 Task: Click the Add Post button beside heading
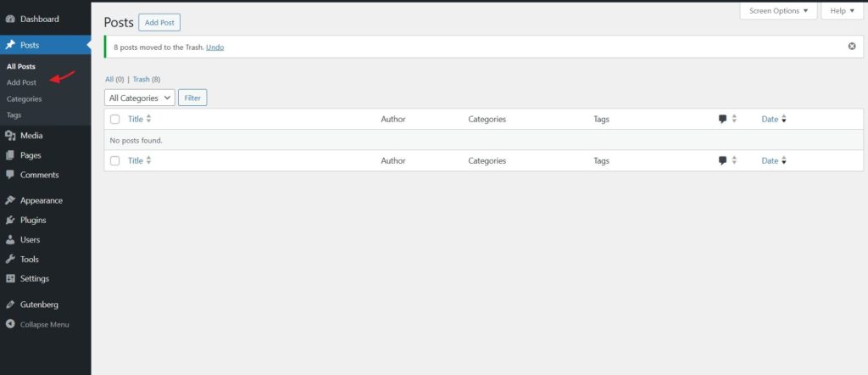159,23
